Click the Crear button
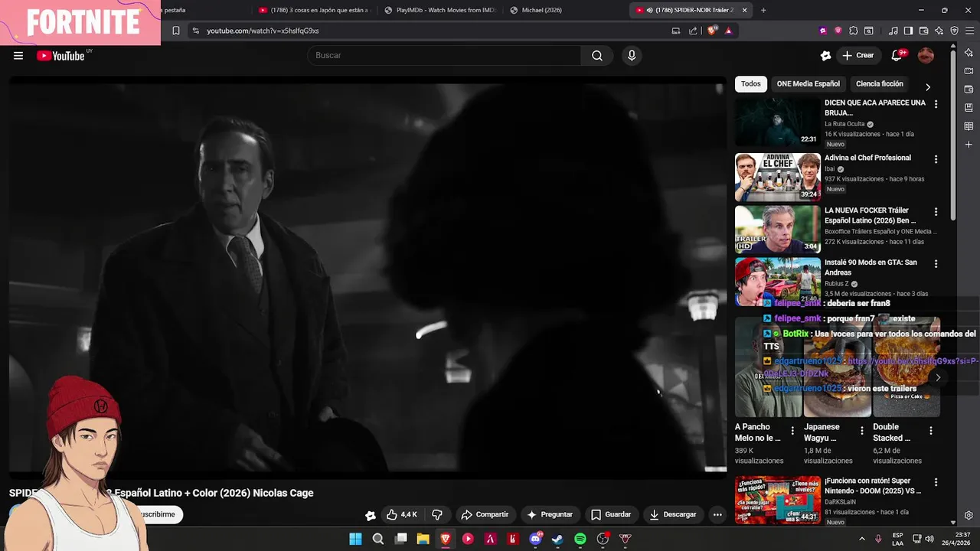Image resolution: width=980 pixels, height=551 pixels. (x=857, y=55)
